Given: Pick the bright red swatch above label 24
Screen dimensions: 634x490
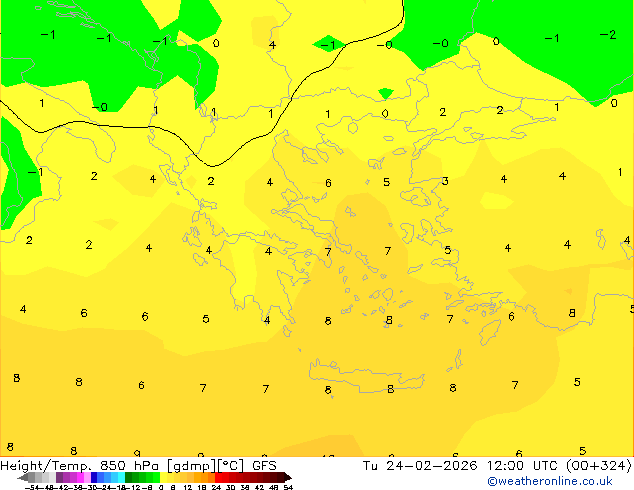Looking at the screenshot, I should [218, 477].
